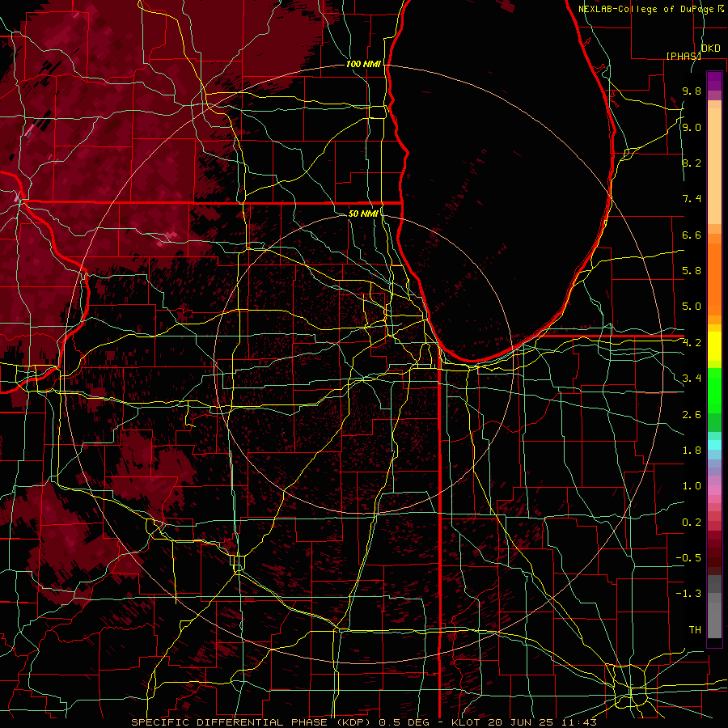Click the -1.3 legend value
The image size is (728, 728).
click(x=688, y=594)
